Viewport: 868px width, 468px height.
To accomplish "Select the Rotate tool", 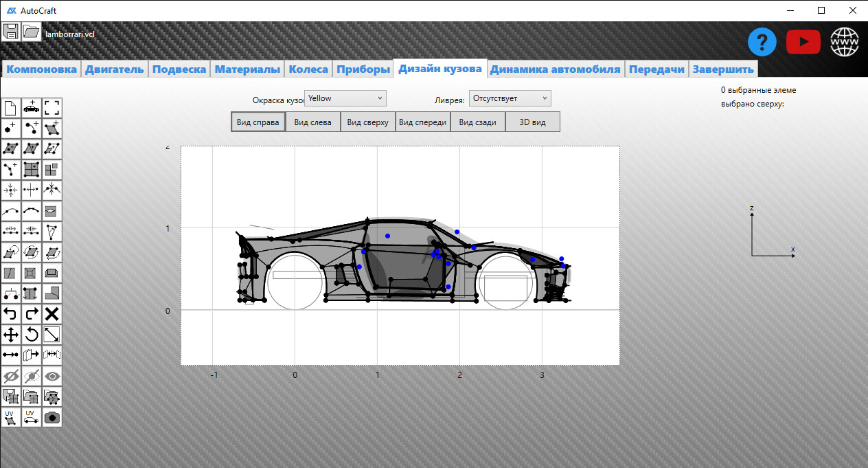I will tap(31, 335).
